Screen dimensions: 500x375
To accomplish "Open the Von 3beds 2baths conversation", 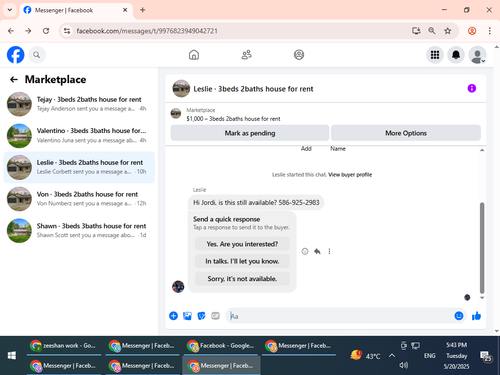I will coord(79,199).
